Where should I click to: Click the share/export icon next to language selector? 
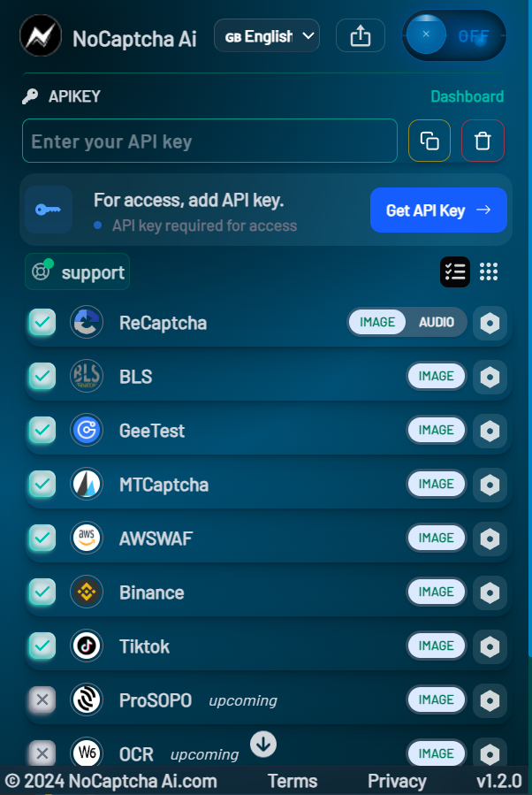360,36
